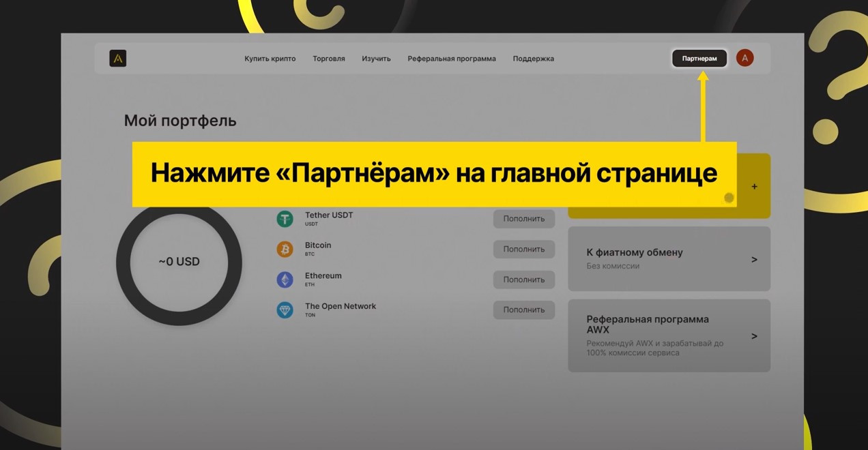Viewport: 868px width, 450px height.
Task: Open the Купить крипто menu
Action: [270, 59]
